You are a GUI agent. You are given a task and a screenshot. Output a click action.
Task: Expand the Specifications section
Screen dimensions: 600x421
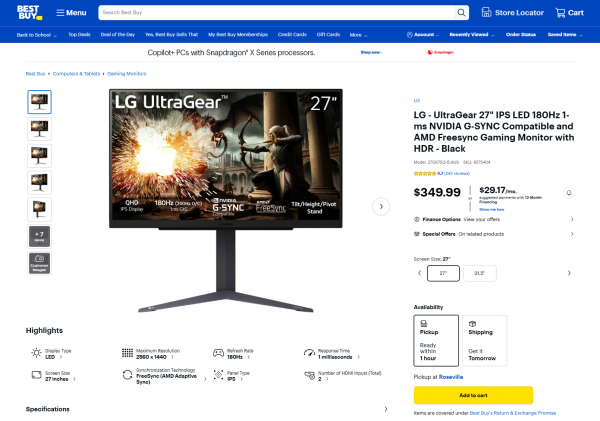[207, 409]
